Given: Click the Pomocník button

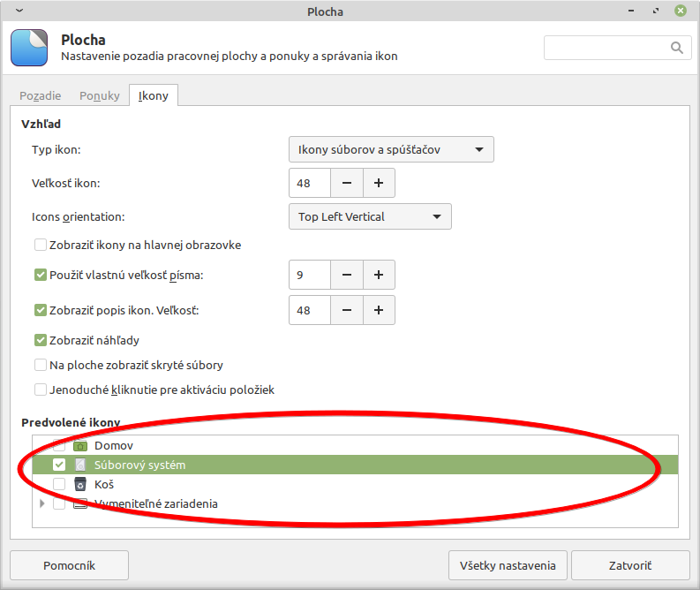Looking at the screenshot, I should pos(69,565).
